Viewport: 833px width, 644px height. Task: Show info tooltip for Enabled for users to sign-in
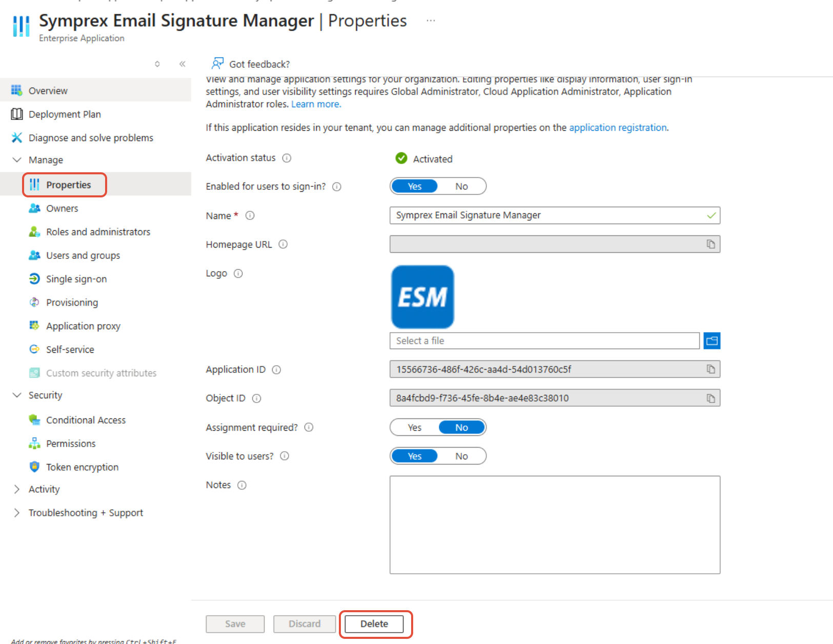pyautogui.click(x=337, y=187)
